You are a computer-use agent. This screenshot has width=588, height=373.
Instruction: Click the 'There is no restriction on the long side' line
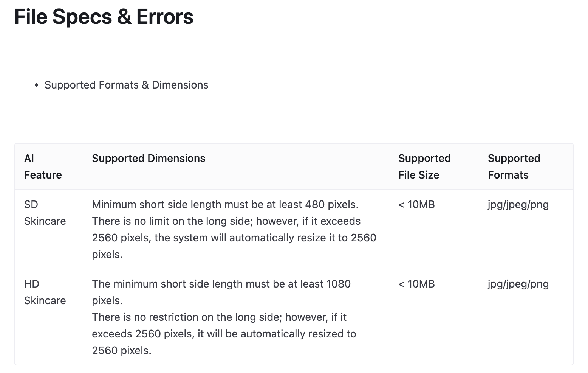click(219, 317)
